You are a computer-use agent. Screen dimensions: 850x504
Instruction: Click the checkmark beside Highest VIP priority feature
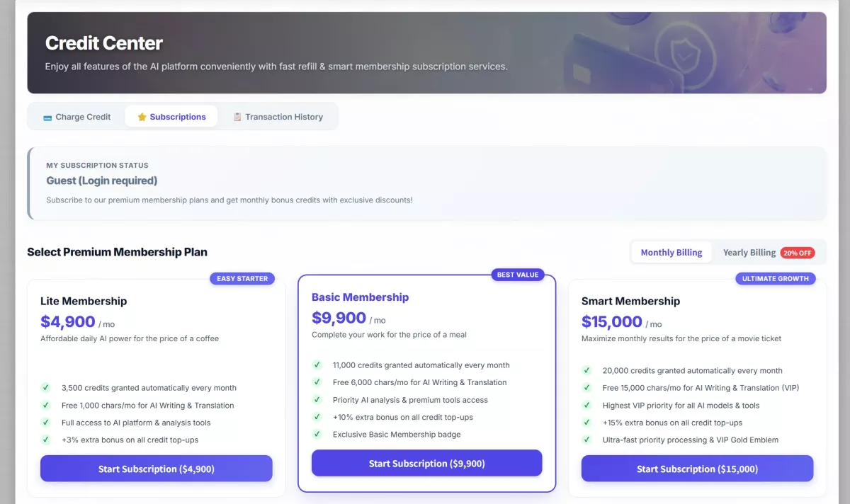coord(586,406)
